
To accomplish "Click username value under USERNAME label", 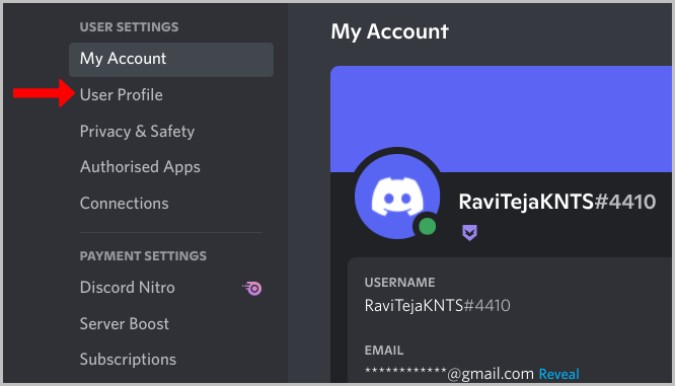I will 437,306.
